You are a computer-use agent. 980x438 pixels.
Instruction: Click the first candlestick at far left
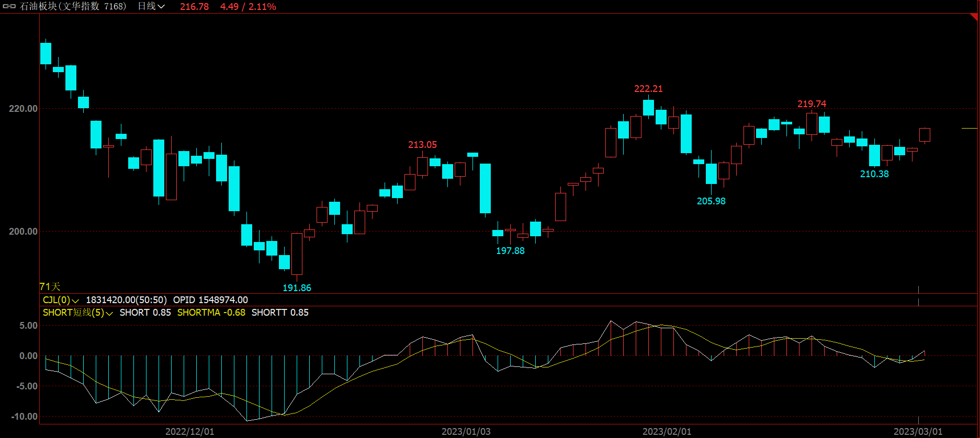tap(46, 53)
